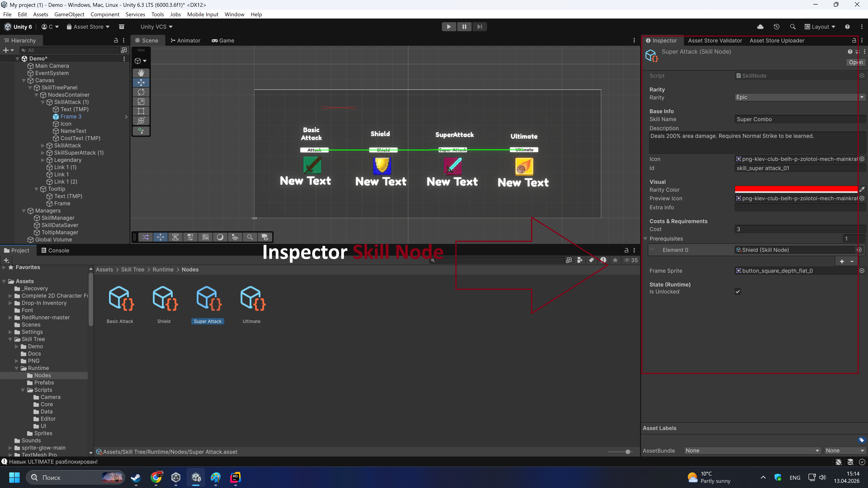Toggle the Inspector panel lock

854,40
